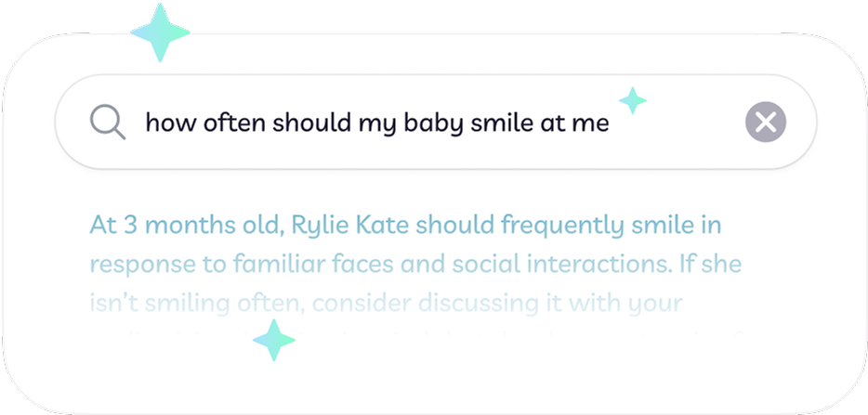Place cursor after "me" in the query

tap(611, 123)
